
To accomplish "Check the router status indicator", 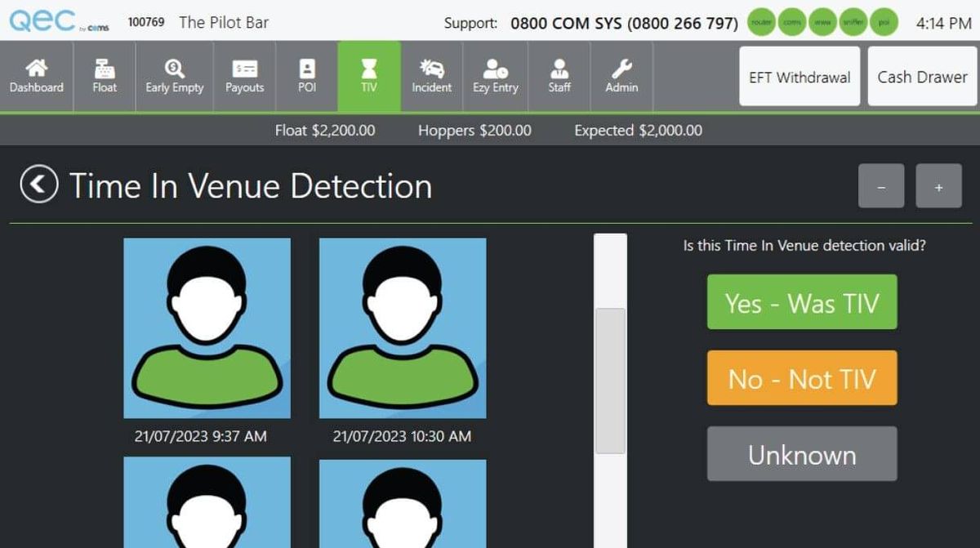I will [x=761, y=22].
